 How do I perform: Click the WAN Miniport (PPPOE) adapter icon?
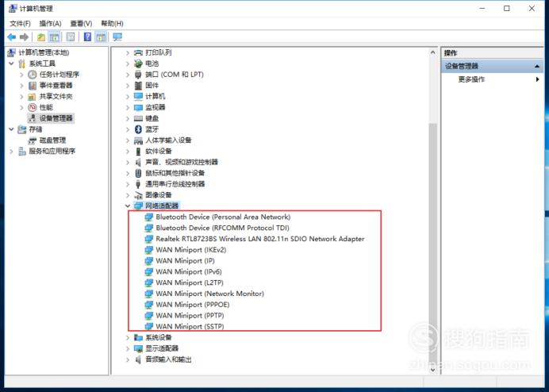(x=149, y=305)
